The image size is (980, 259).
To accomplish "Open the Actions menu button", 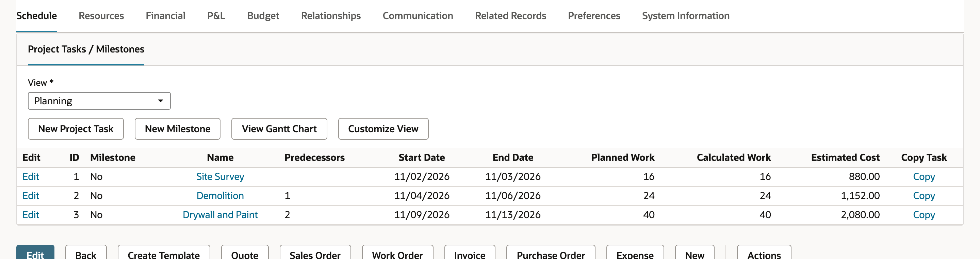I will coord(764,253).
